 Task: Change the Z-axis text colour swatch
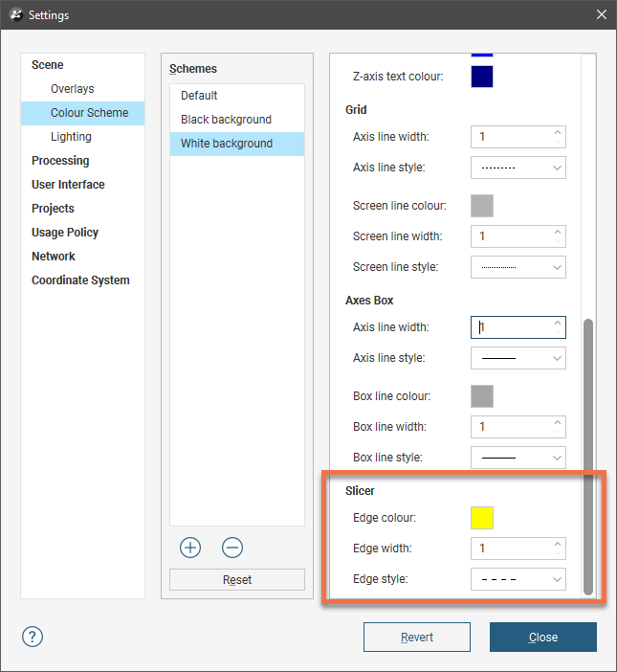482,76
